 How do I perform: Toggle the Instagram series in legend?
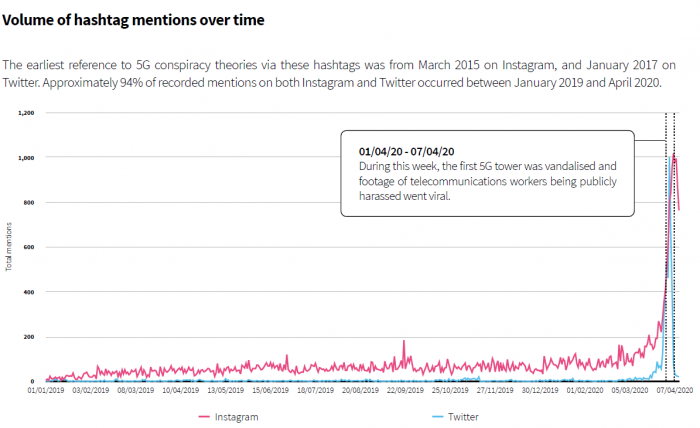pos(236,415)
